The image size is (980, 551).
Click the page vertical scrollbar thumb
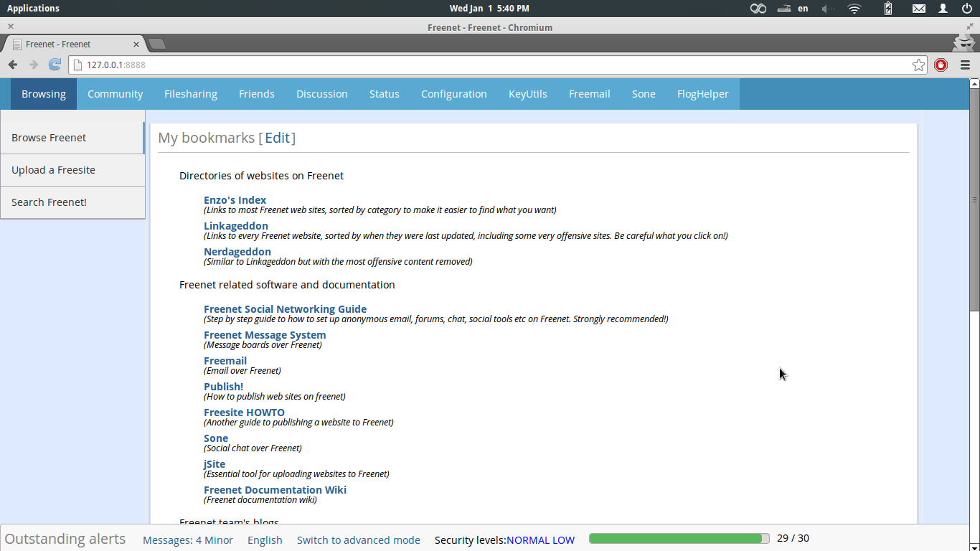[x=974, y=200]
